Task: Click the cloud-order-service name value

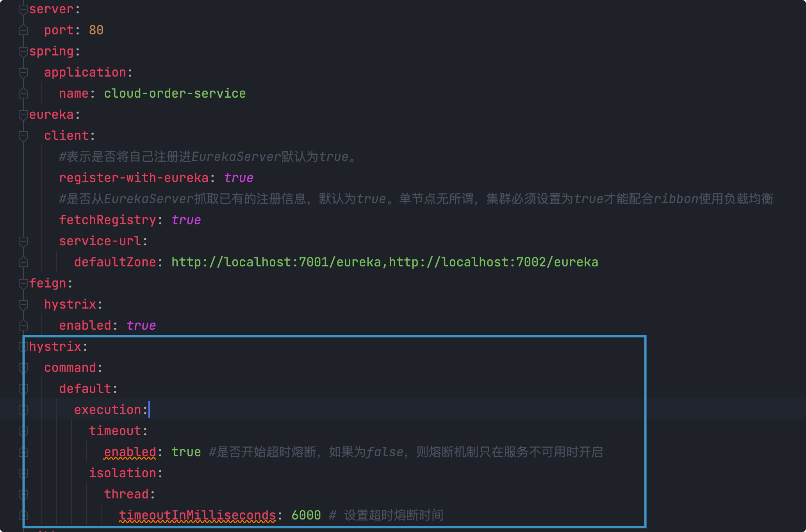Action: click(x=175, y=93)
